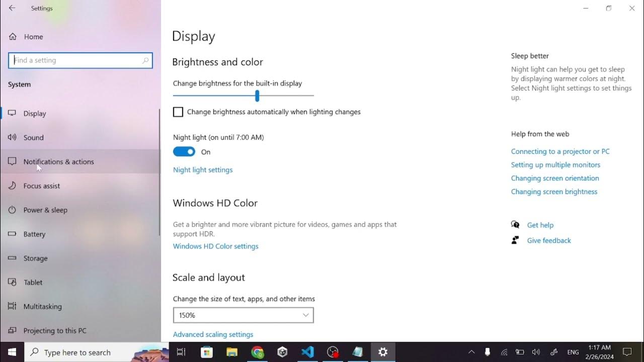The image size is (644, 362).
Task: Click the Get help chat icon
Action: point(515,225)
